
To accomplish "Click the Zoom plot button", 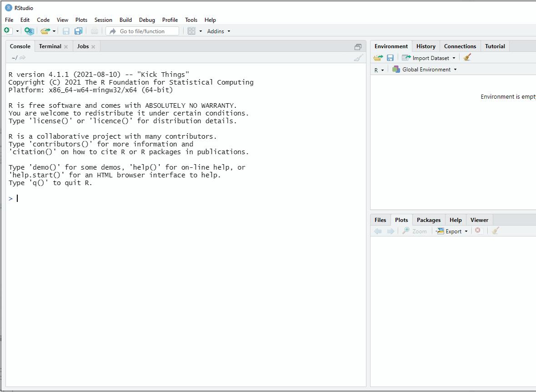I will pos(414,231).
